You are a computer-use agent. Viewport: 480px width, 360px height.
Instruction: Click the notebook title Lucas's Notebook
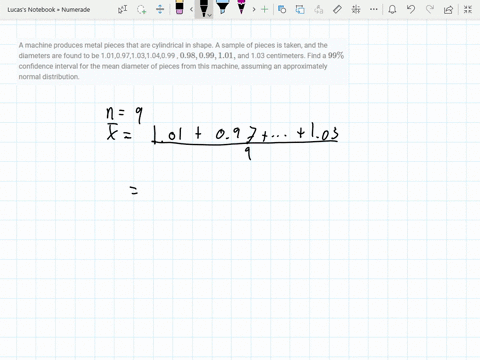[49, 10]
